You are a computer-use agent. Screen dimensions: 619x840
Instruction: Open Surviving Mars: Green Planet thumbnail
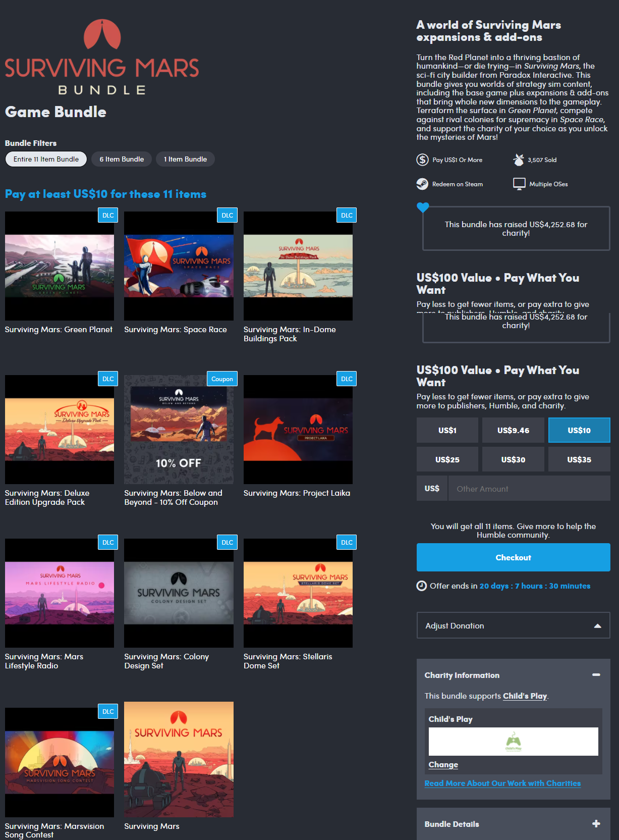pos(60,266)
